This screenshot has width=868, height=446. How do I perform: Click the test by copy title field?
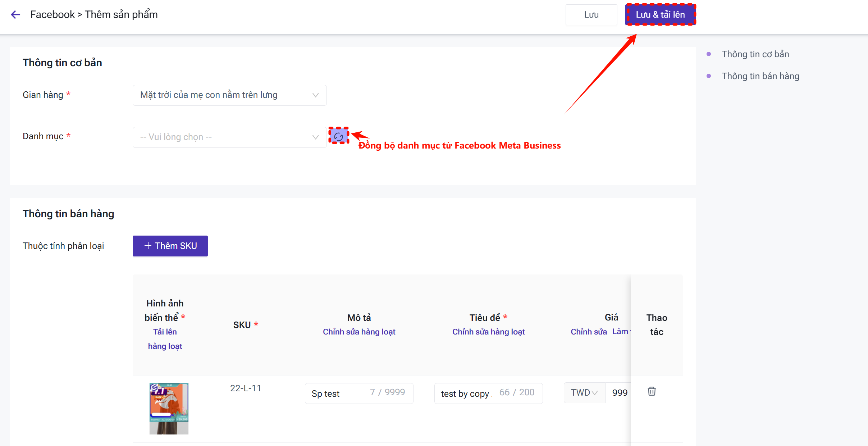(x=465, y=393)
